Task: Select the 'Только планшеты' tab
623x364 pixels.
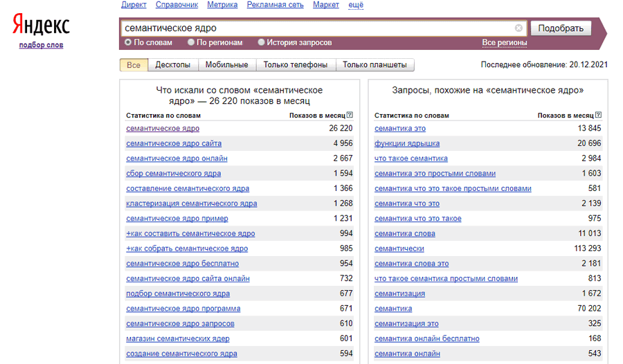Action: (374, 65)
